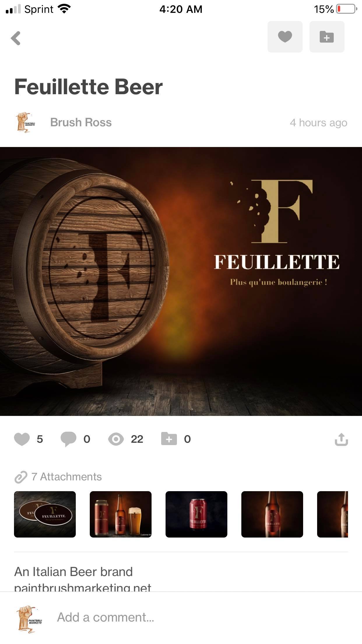This screenshot has width=362, height=644.
Task: Tap the folder saves count icon
Action: (169, 439)
